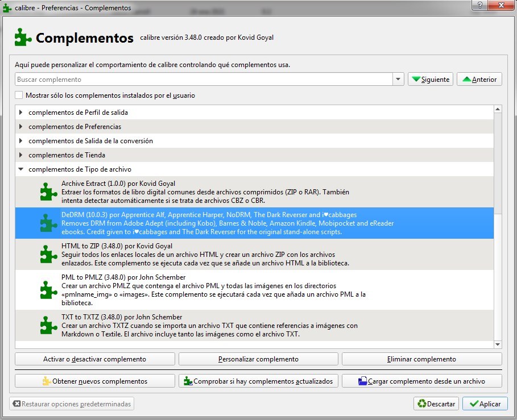Click the large Complementos header puzzle icon

23,38
